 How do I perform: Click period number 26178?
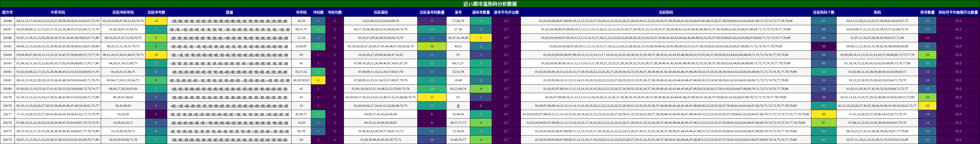(x=7, y=105)
